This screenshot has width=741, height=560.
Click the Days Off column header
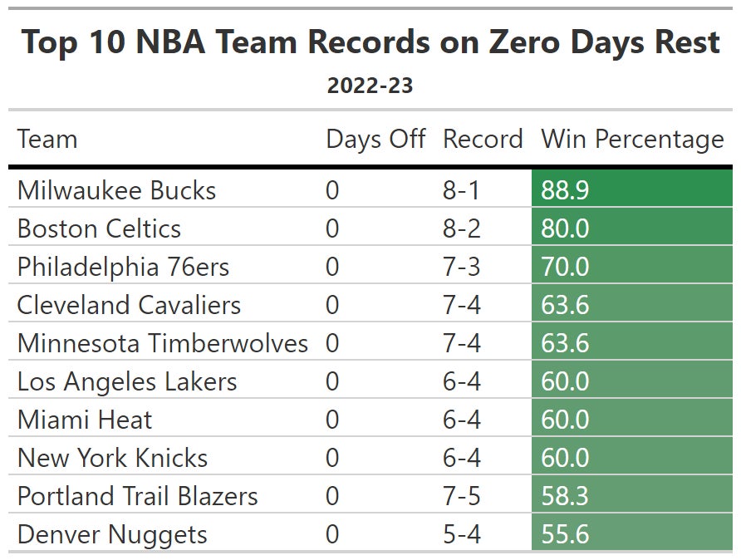[375, 139]
